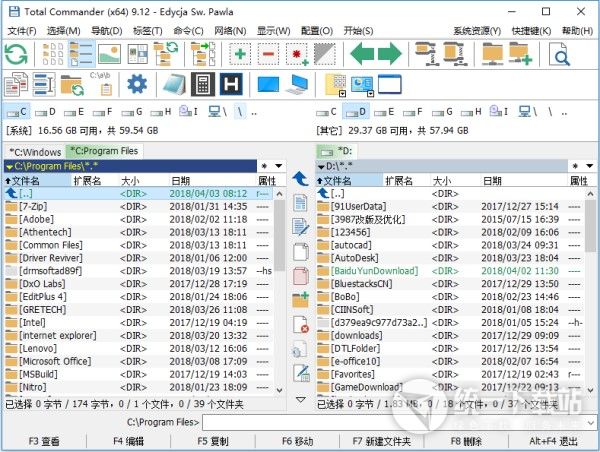
Task: Switch to detailed list view icon
Action: coord(81,54)
